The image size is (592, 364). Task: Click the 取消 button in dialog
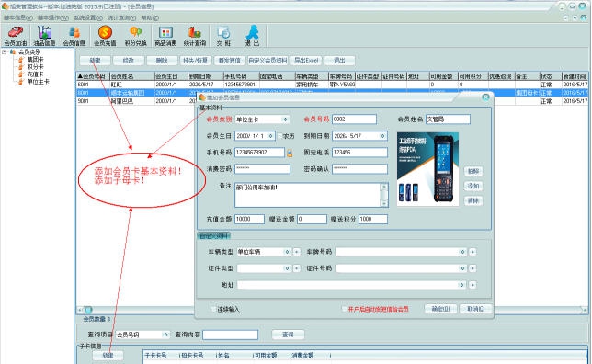pyautogui.click(x=476, y=309)
